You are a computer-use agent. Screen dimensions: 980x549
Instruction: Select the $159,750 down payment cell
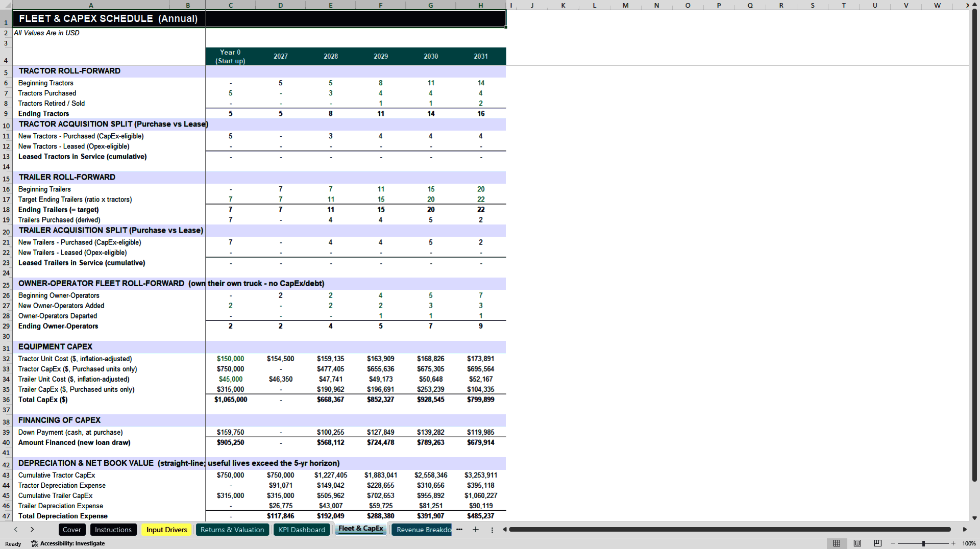click(230, 432)
